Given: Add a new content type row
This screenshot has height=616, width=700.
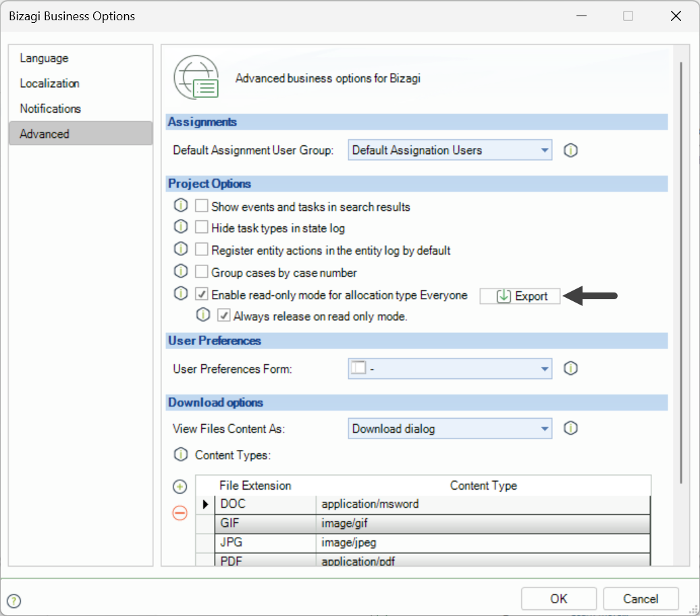Looking at the screenshot, I should [x=180, y=487].
